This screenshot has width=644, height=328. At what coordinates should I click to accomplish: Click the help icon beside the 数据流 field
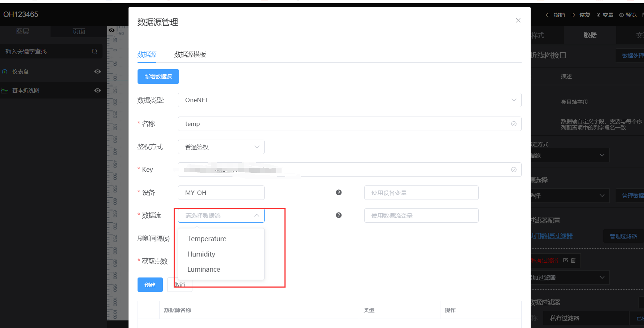click(339, 215)
